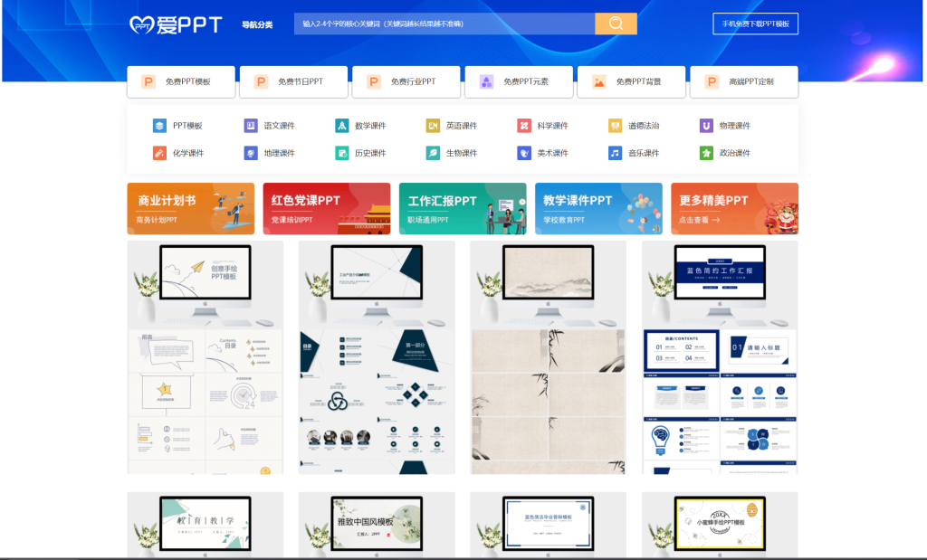The image size is (927, 560).
Task: Open the 高端PPT定制 service
Action: [742, 81]
